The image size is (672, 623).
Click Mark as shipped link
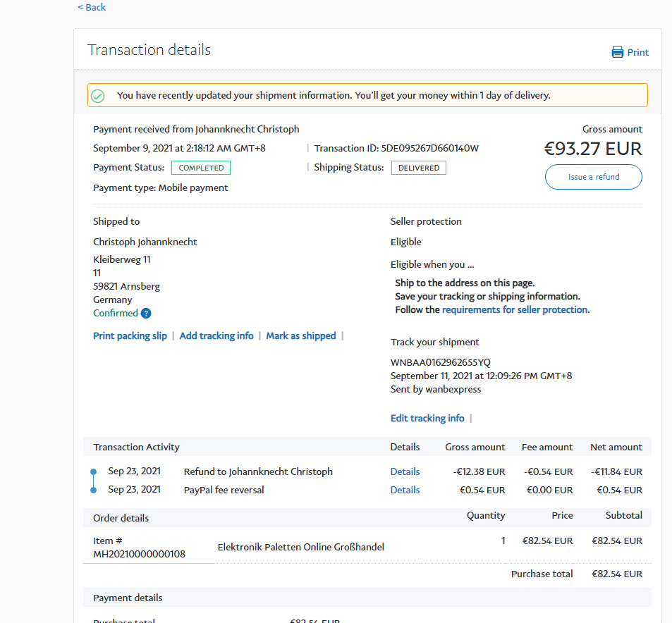pos(301,336)
